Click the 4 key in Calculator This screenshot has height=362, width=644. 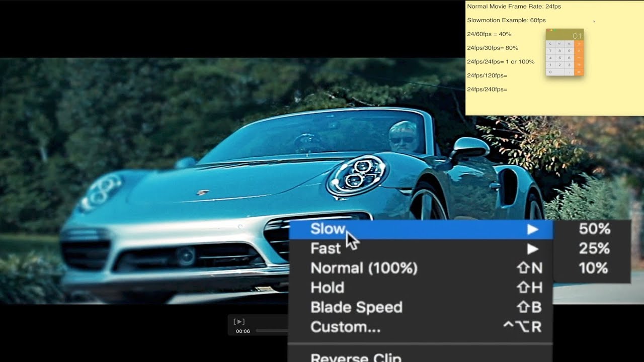550,58
